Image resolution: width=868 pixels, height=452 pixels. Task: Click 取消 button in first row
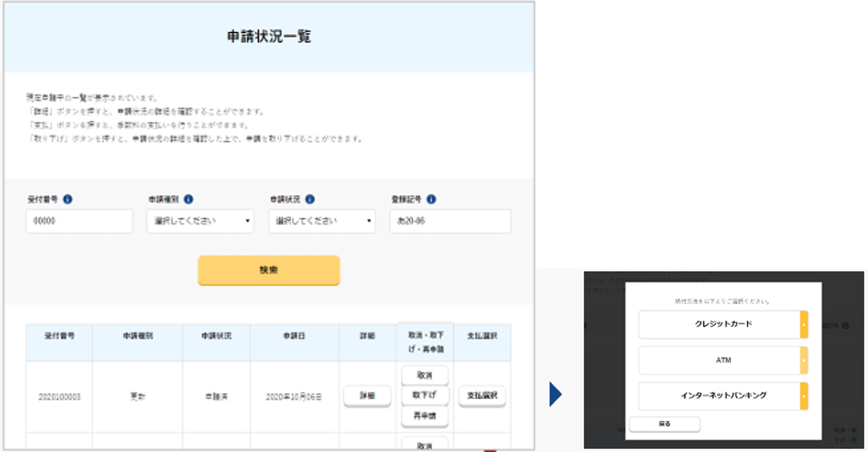[x=424, y=375]
